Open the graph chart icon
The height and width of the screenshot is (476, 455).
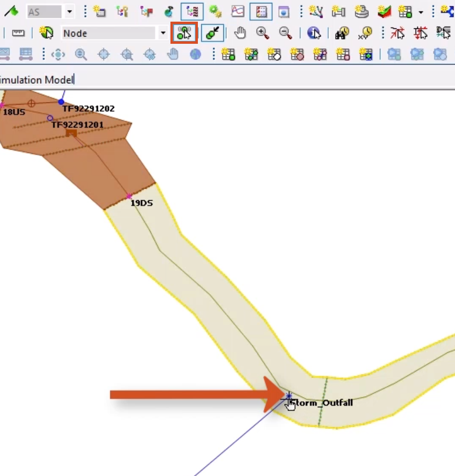tap(237, 12)
